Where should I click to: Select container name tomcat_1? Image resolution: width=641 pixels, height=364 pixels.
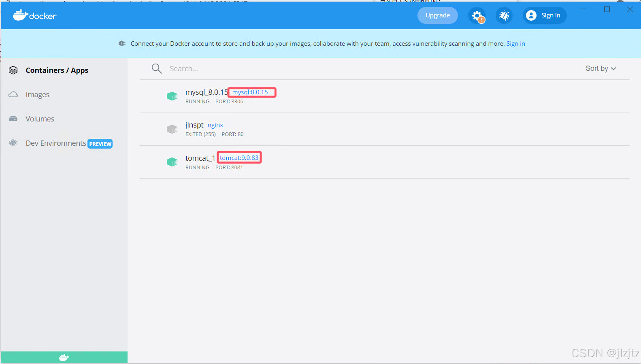tap(200, 158)
